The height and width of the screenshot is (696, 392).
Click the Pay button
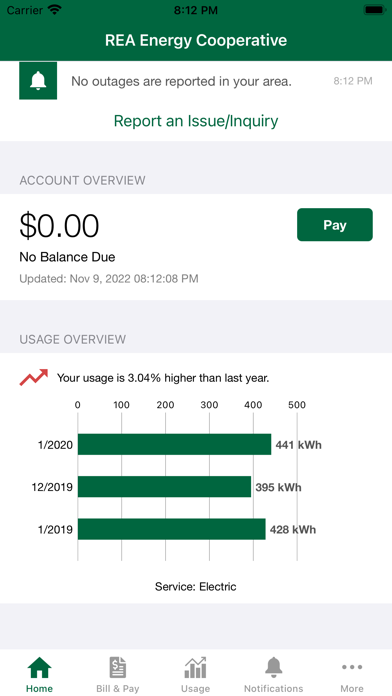pos(335,225)
